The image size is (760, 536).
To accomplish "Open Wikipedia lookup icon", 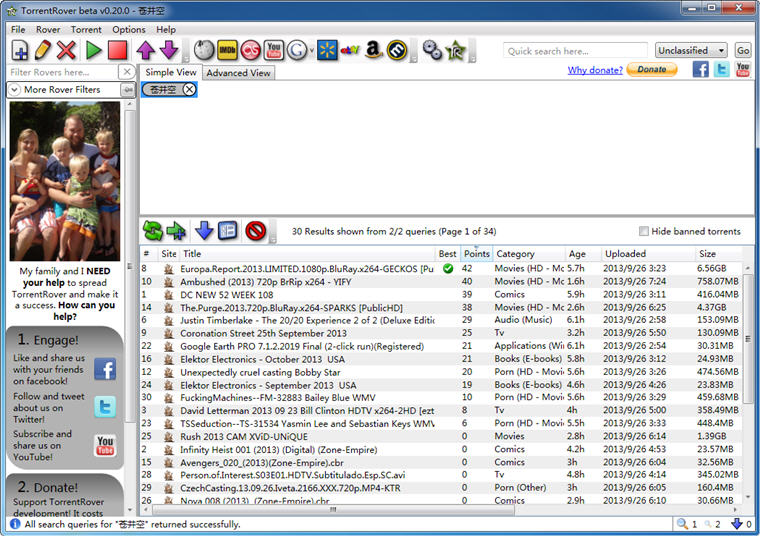I will pyautogui.click(x=204, y=50).
